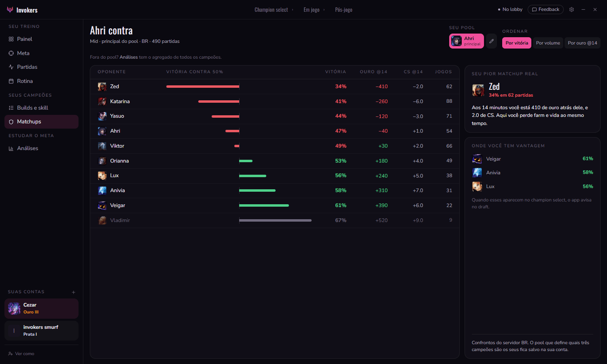This screenshot has width=607, height=364.
Task: Open Meta in sidebar
Action: [x=41, y=53]
